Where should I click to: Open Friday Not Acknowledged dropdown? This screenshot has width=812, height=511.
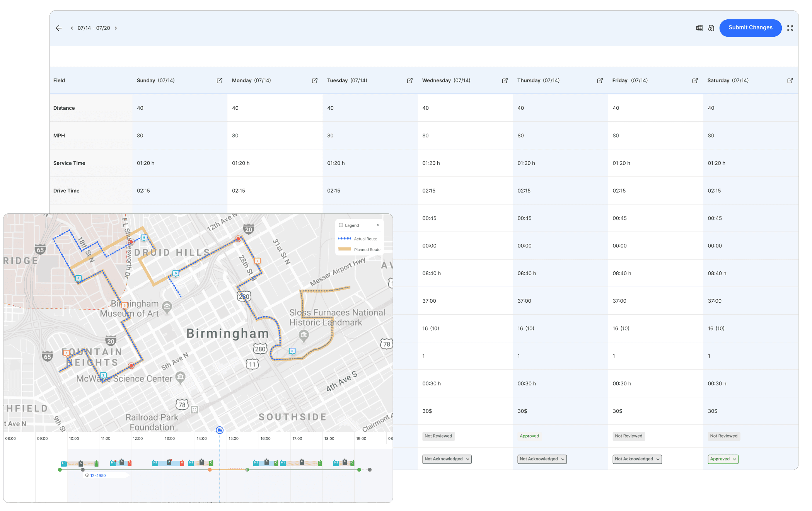point(637,459)
